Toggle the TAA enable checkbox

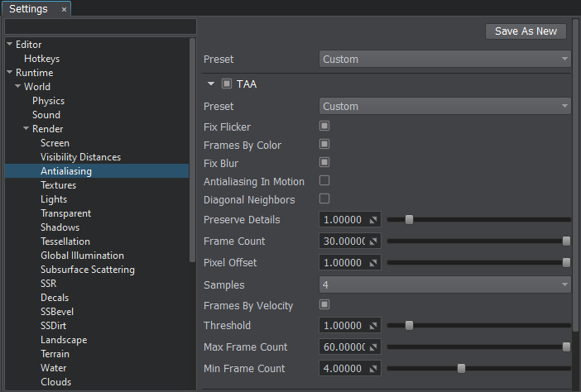click(227, 84)
